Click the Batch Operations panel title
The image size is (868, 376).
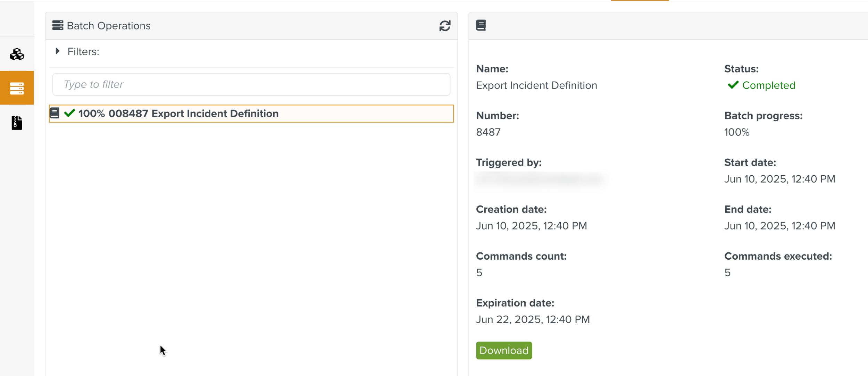click(x=108, y=26)
